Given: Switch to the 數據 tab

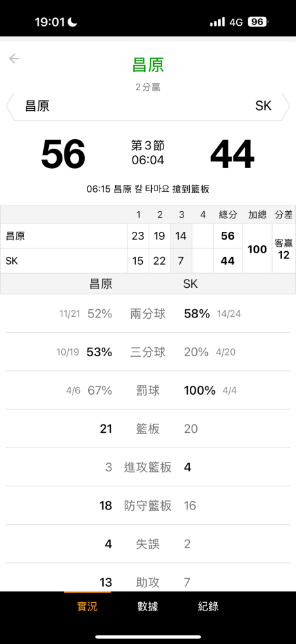Looking at the screenshot, I should (x=148, y=606).
